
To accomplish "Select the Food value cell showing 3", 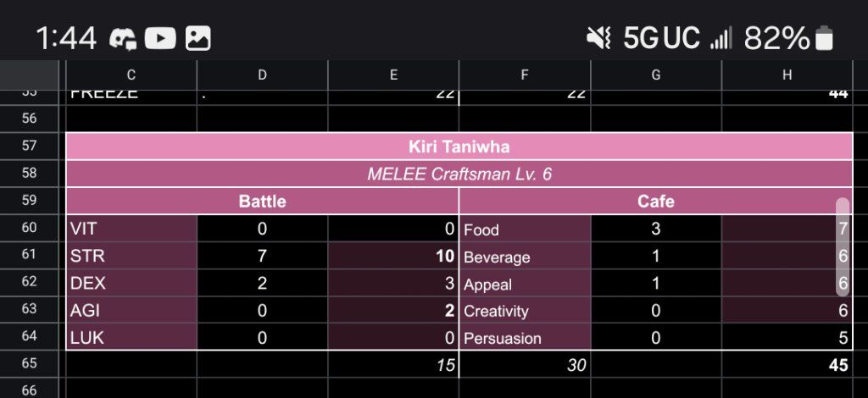I will pyautogui.click(x=656, y=229).
